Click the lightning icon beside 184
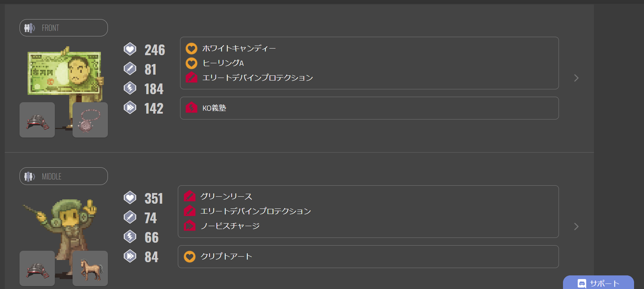Viewport: 644px width, 289px height. coord(130,88)
